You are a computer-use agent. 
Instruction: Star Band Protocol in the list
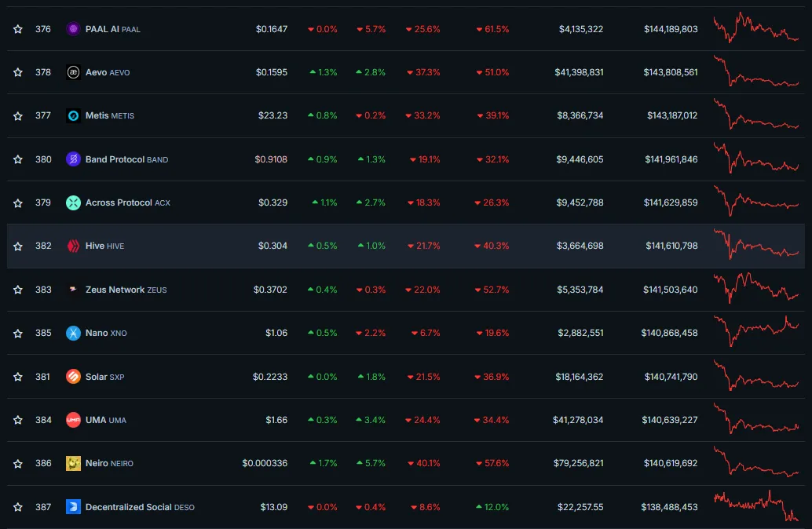click(x=18, y=159)
